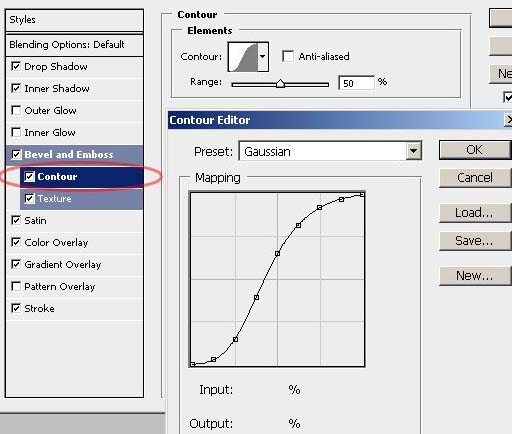Enable the Outer Glow checkbox
This screenshot has width=512, height=434.
point(16,110)
